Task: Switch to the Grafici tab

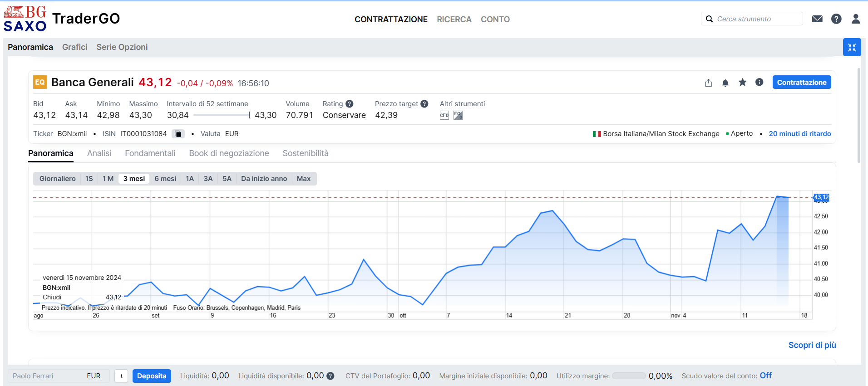Action: [75, 47]
